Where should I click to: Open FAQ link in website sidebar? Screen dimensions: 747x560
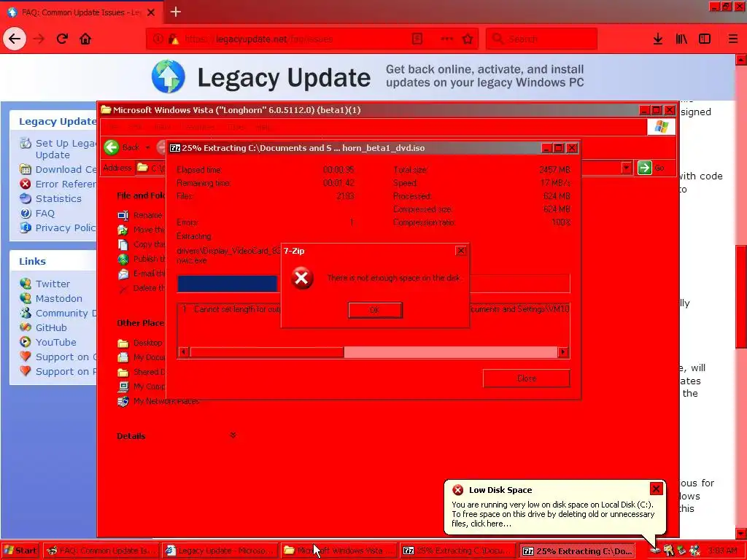pyautogui.click(x=44, y=214)
